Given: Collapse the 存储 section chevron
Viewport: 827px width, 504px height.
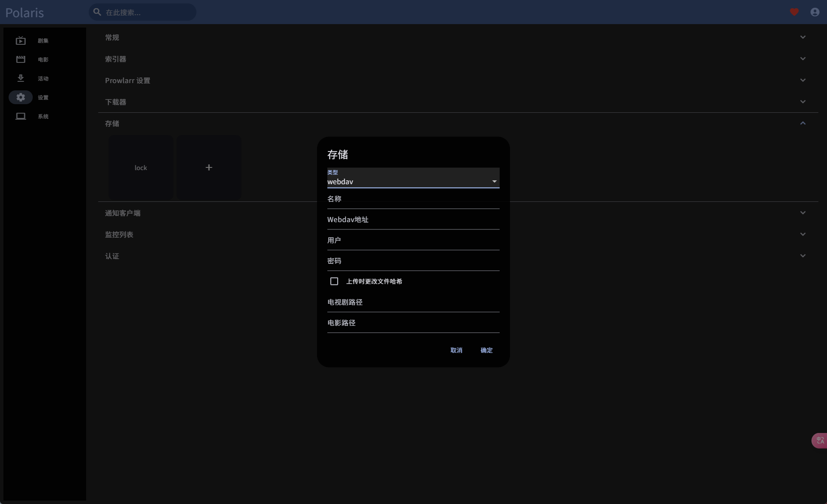Looking at the screenshot, I should (803, 123).
